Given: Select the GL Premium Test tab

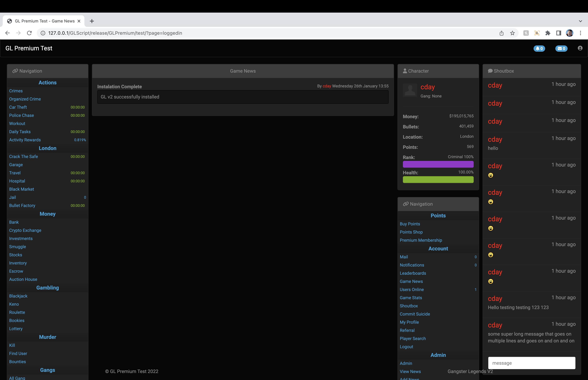Looking at the screenshot, I should 44,21.
